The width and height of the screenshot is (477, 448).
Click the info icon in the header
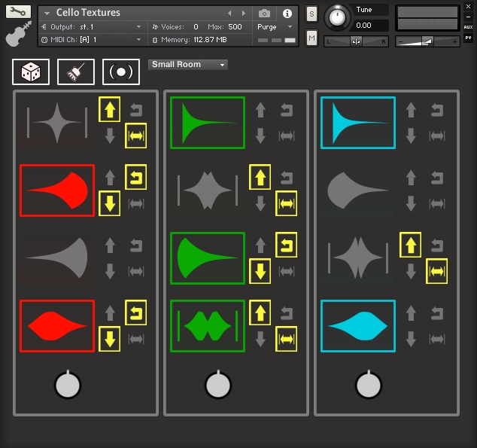287,14
